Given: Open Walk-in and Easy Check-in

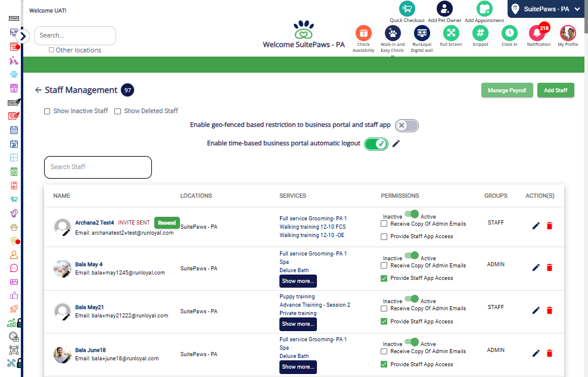Looking at the screenshot, I should (393, 33).
